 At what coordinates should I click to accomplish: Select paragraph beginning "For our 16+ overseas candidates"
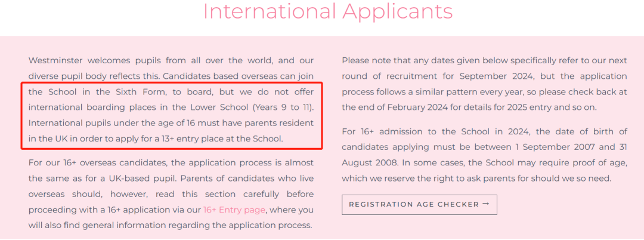point(171,194)
